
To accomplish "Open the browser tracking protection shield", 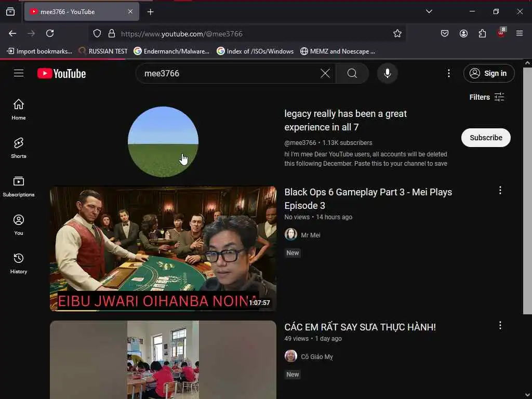I will tap(97, 33).
